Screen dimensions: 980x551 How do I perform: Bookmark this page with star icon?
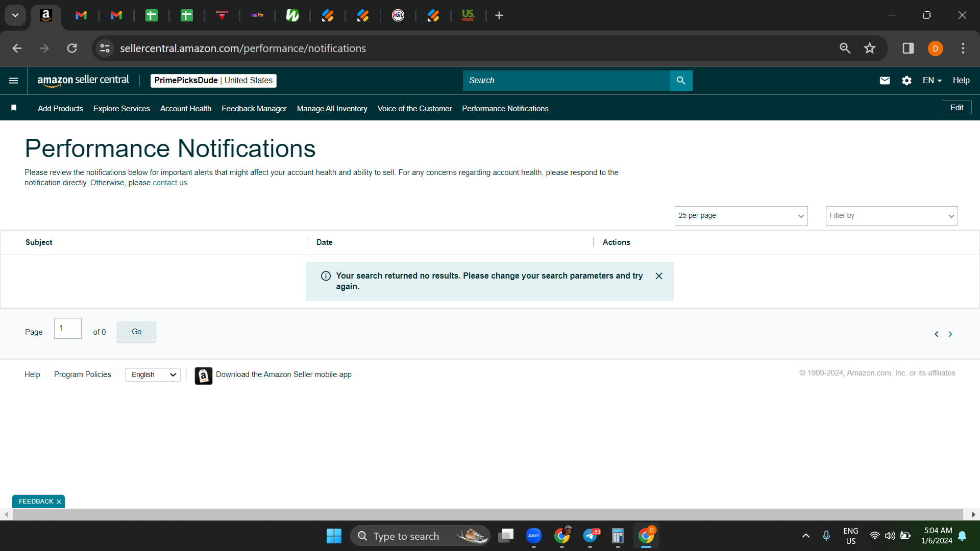pyautogui.click(x=870, y=48)
